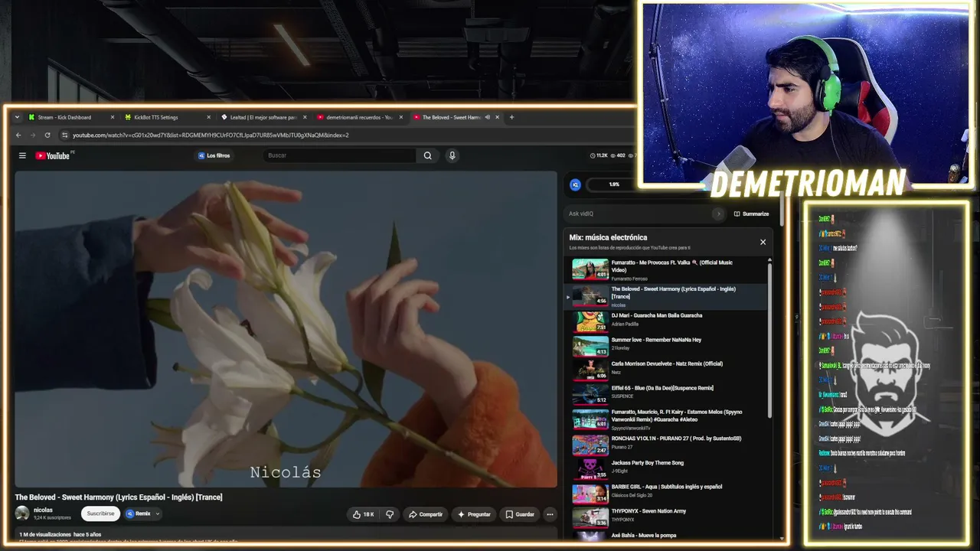This screenshot has height=551, width=980.
Task: Close the KickBot TTS Settings tab
Action: point(208,117)
